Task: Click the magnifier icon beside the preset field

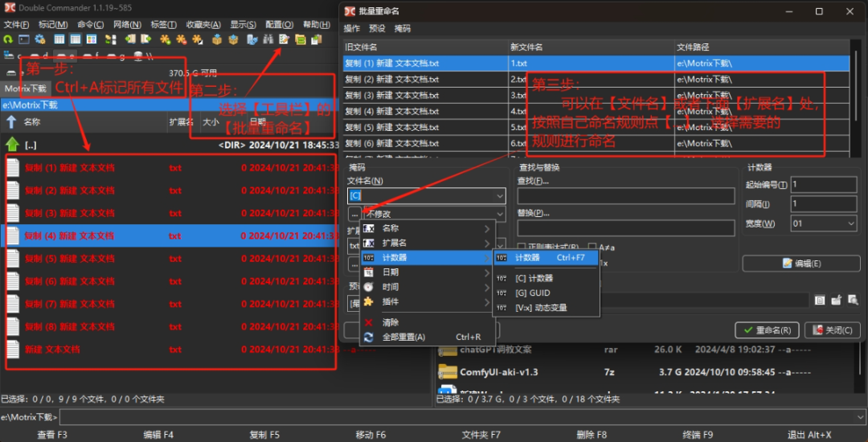Action: point(853,300)
